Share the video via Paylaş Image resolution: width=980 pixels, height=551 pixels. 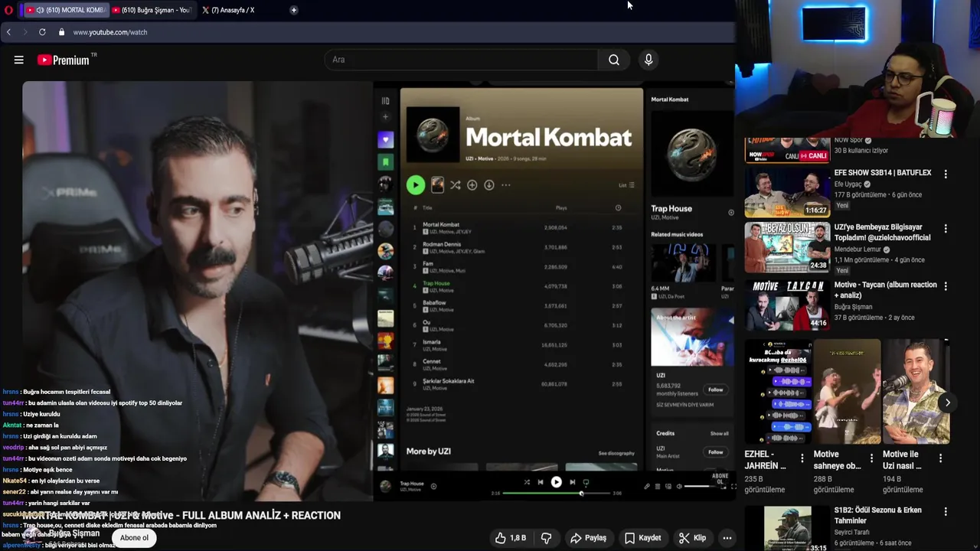[x=588, y=538]
